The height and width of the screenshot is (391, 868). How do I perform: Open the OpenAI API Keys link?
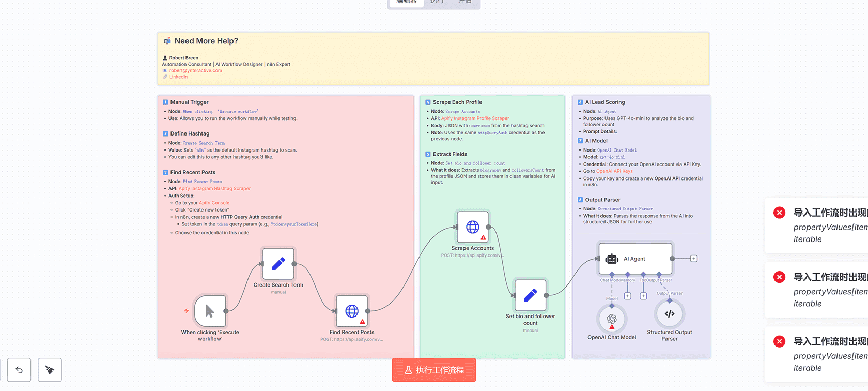coord(614,171)
